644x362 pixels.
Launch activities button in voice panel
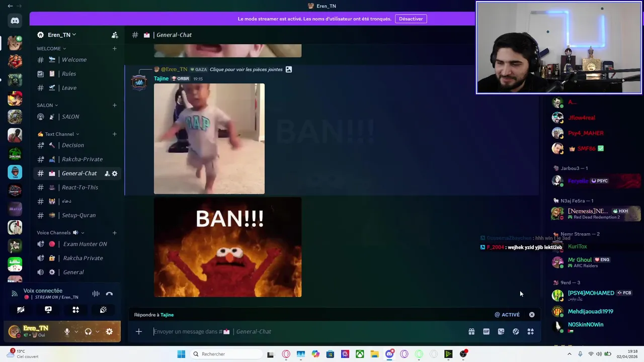pyautogui.click(x=75, y=310)
